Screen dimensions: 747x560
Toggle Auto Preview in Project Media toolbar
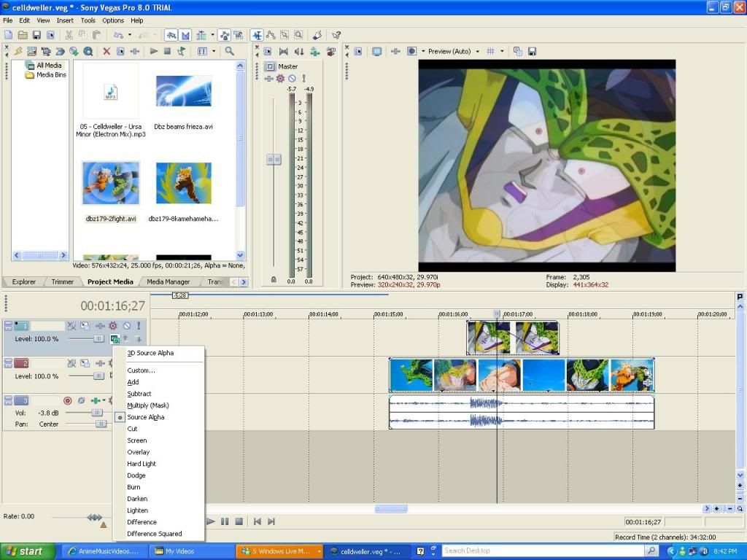point(181,51)
